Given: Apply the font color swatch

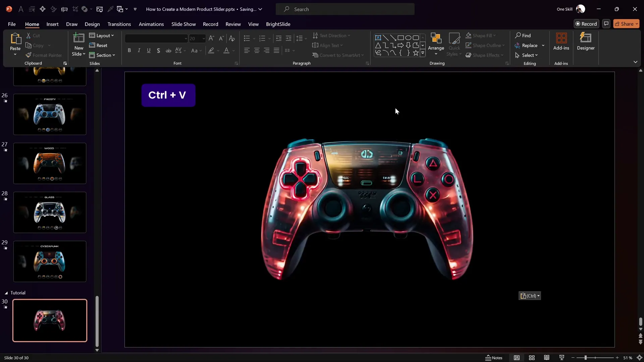Looking at the screenshot, I should click(226, 51).
